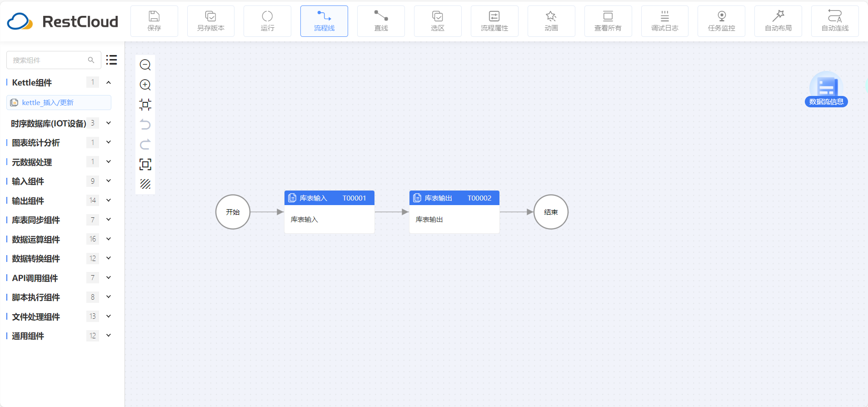Click the RestCloud logo
This screenshot has width=868, height=407.
pyautogui.click(x=63, y=21)
